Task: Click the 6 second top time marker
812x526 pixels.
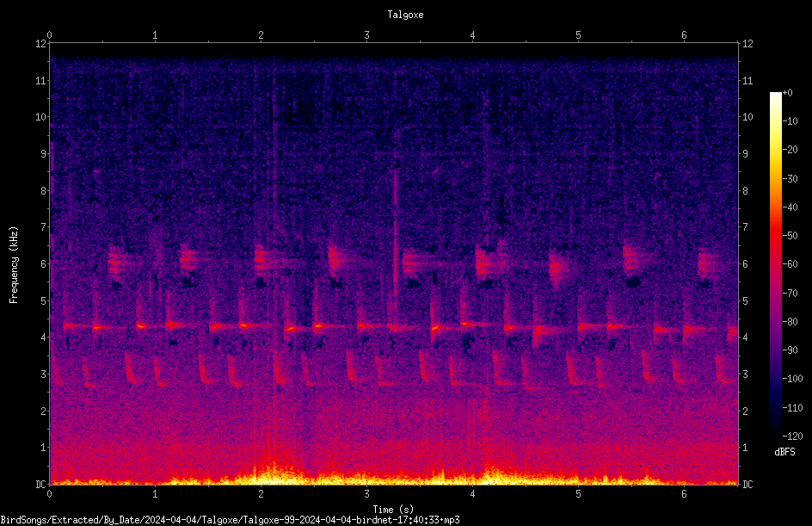Action: (684, 35)
